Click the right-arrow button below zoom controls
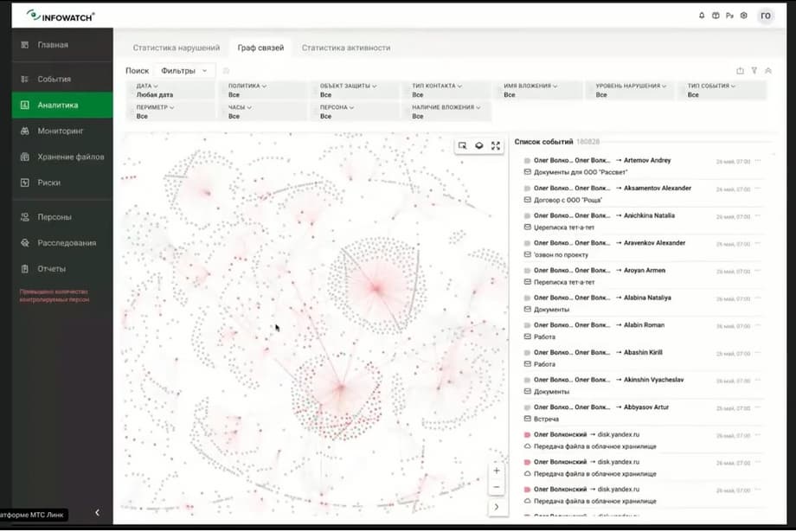 click(497, 507)
